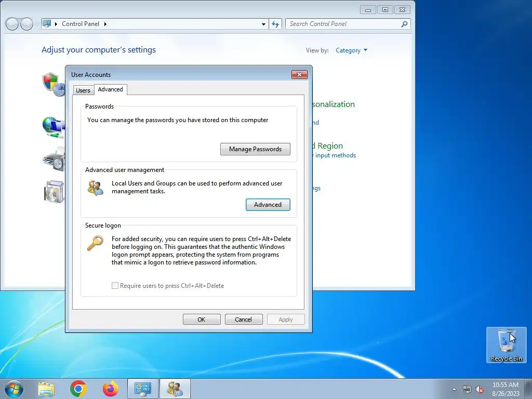Open the Programs disc box icon
The image size is (532, 399).
54,192
